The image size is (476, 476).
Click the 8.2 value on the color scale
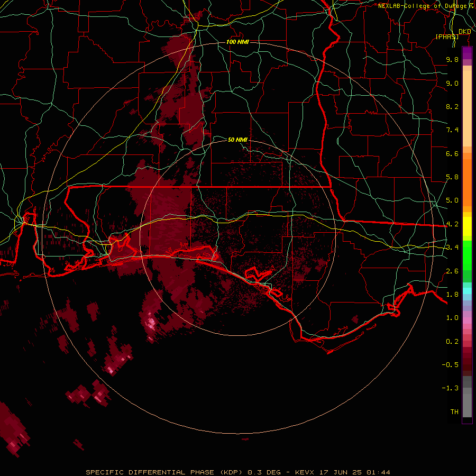(x=452, y=106)
